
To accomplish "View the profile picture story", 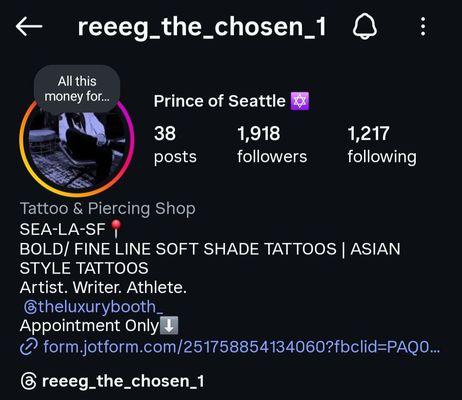I will click(77, 146).
